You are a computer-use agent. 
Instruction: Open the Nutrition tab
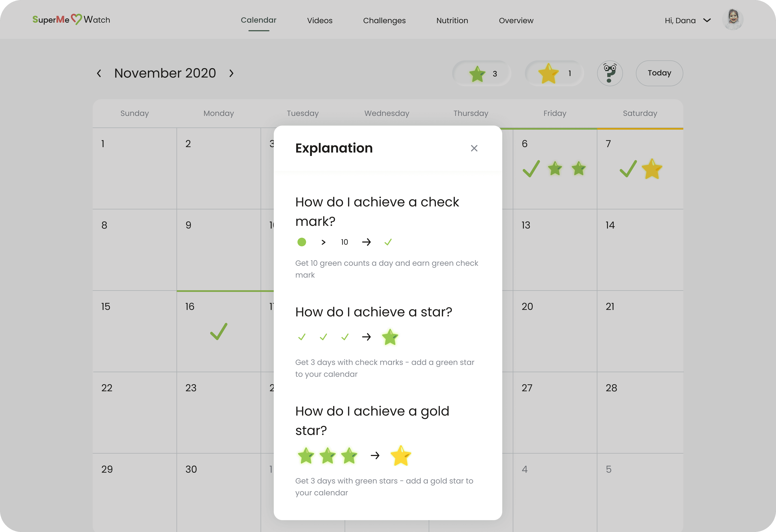tap(452, 21)
